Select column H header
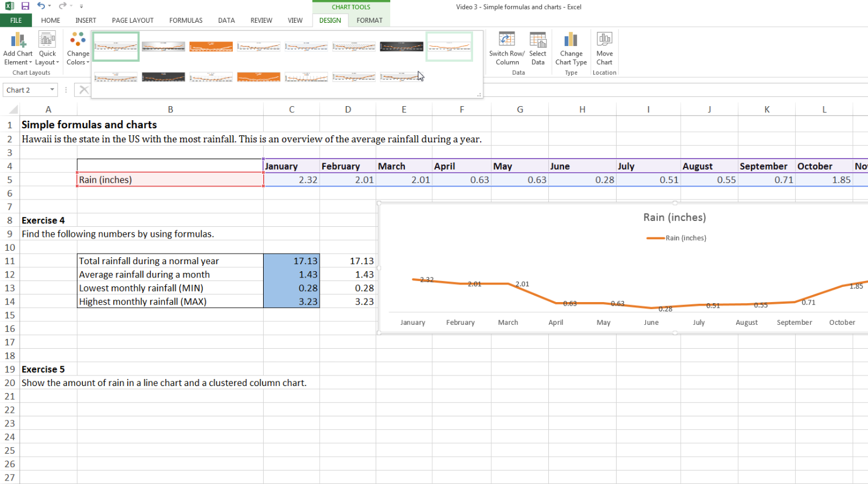Viewport: 868px width, 484px height. tap(582, 109)
